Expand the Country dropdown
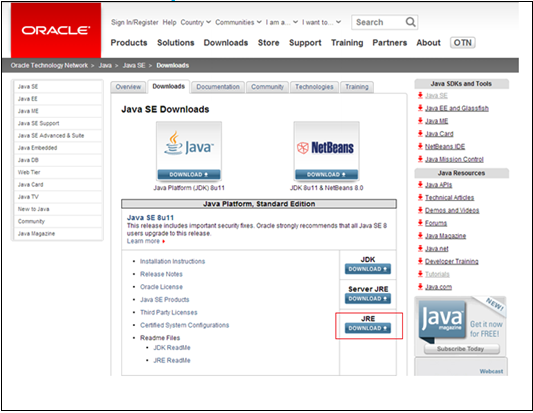 click(x=195, y=22)
